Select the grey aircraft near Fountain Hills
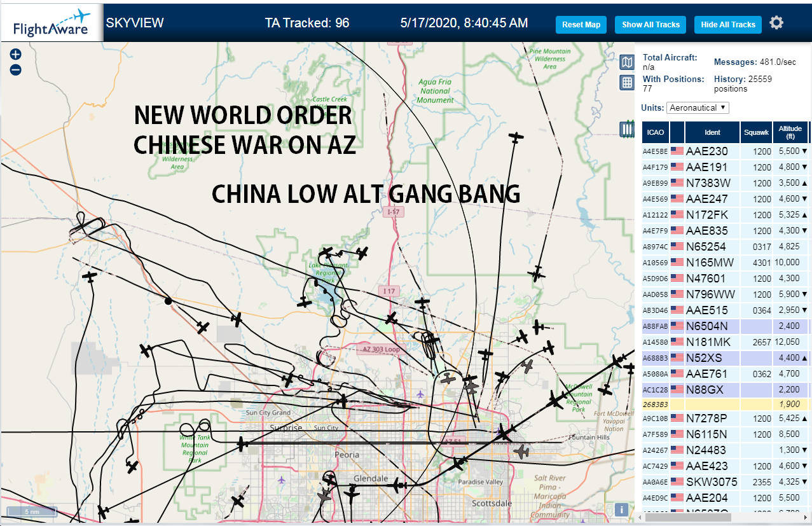The height and width of the screenshot is (526, 812). click(522, 452)
